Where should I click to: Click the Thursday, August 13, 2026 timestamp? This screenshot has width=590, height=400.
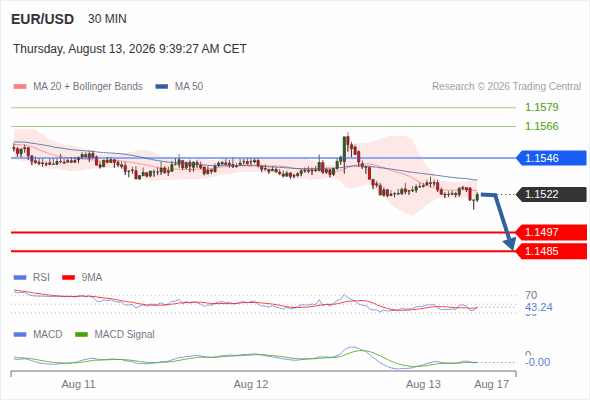(x=130, y=49)
